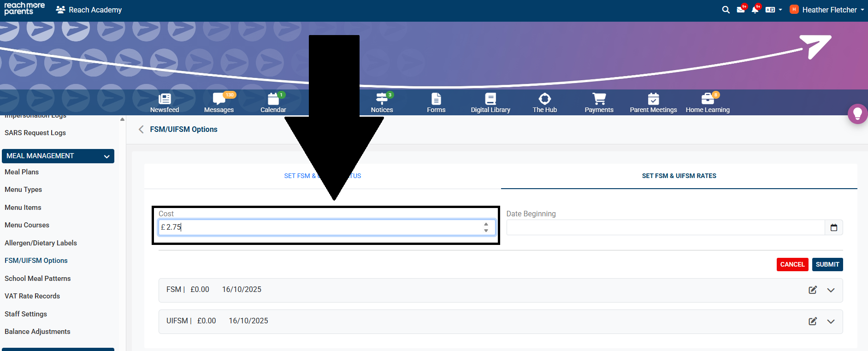Go to the Digital Library
This screenshot has width=868, height=351.
click(x=490, y=99)
